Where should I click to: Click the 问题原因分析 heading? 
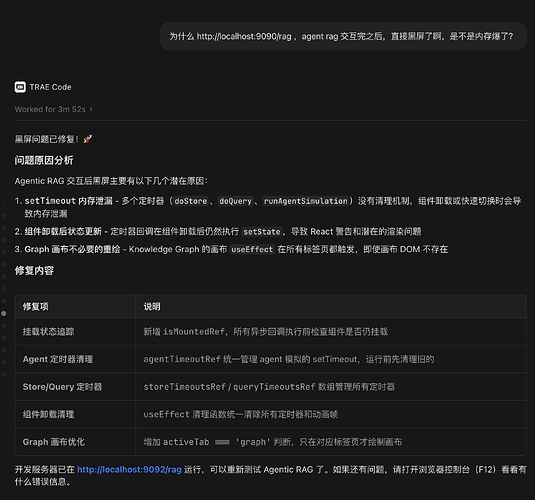point(44,160)
